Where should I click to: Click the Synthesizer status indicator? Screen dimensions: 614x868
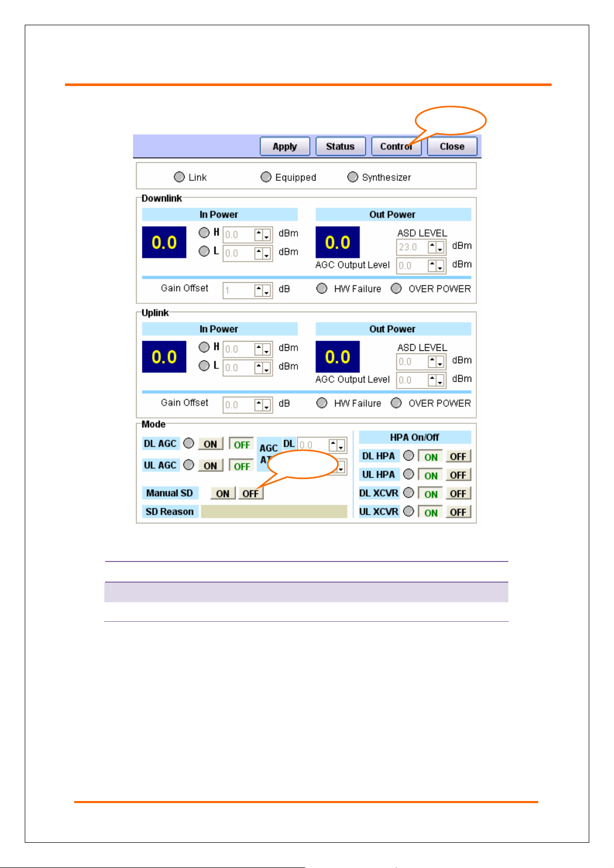(x=353, y=177)
